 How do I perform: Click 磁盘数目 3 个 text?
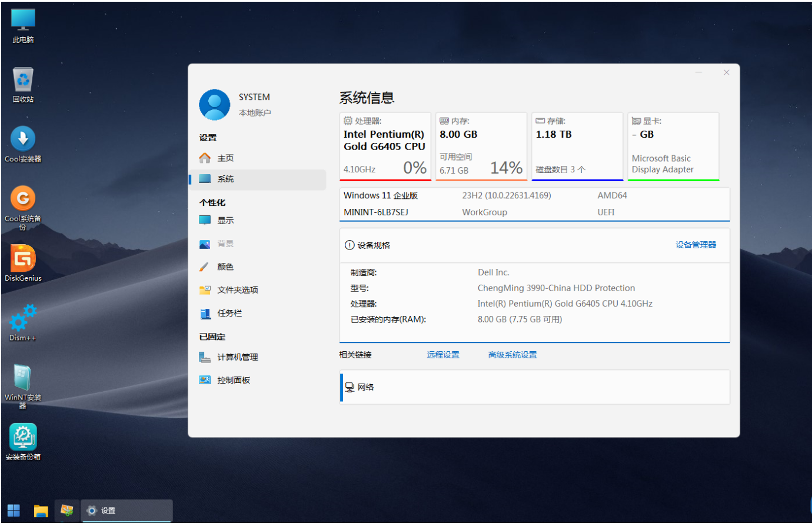[x=561, y=169]
